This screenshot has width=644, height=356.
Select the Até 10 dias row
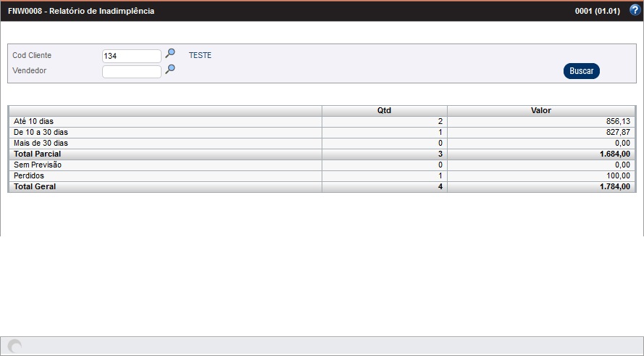[34, 122]
